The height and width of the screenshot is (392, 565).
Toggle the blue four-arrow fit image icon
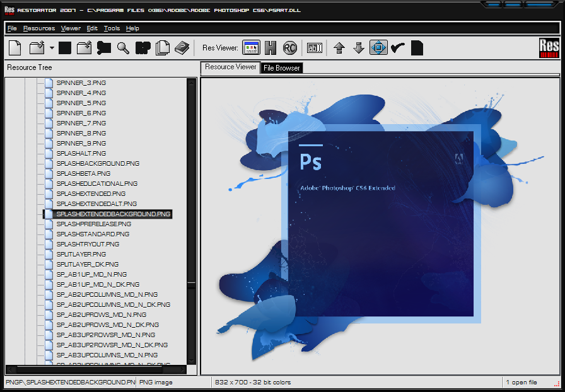click(378, 47)
